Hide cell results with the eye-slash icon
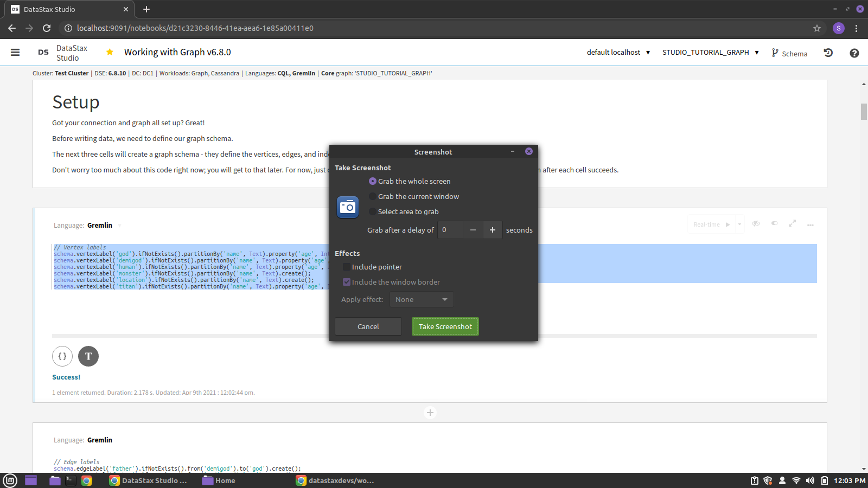Screen dimensions: 868x488 pyautogui.click(x=756, y=223)
